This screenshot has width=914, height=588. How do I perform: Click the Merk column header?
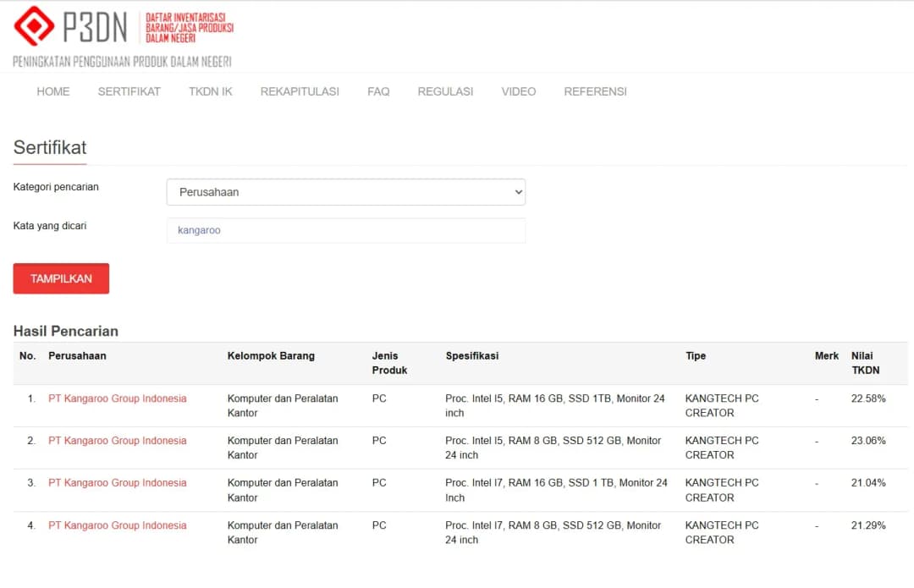[x=827, y=355]
